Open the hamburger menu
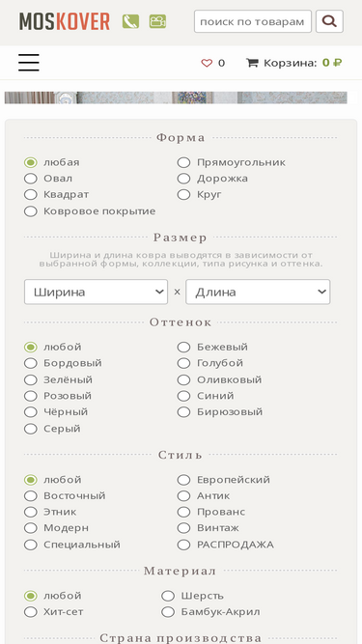This screenshot has height=644, width=362. click(29, 63)
